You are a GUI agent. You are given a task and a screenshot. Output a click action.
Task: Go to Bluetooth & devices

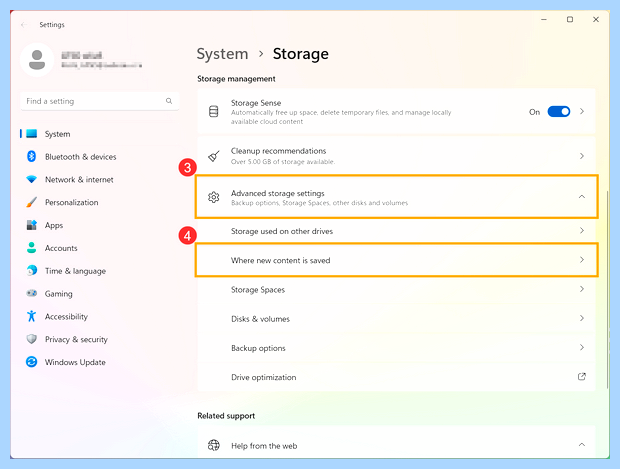click(x=99, y=157)
